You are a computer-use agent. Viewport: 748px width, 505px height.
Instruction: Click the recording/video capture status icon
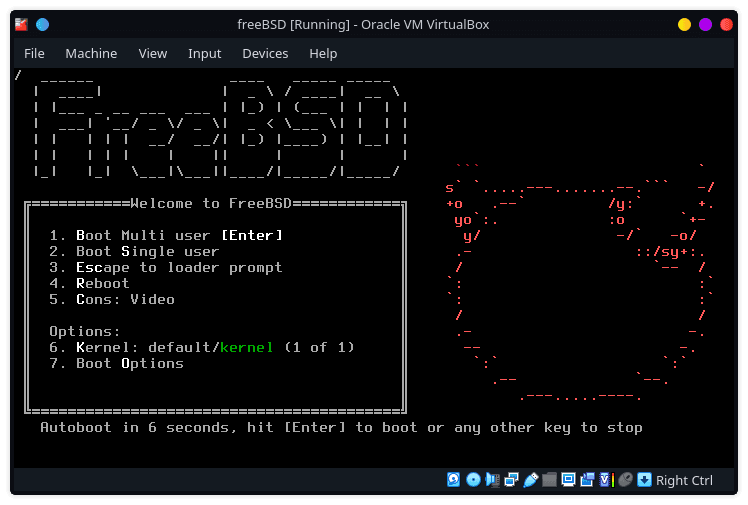click(587, 480)
